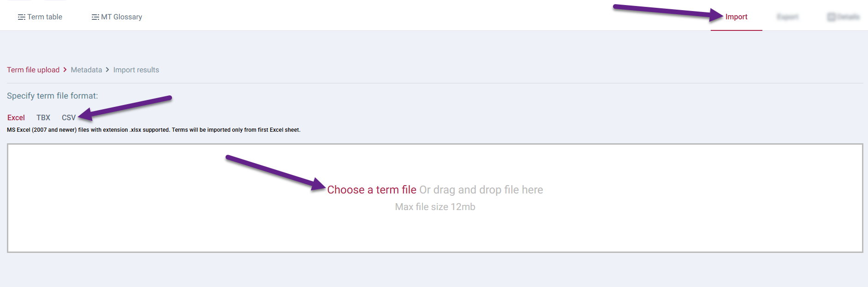Open the Term table view
The image size is (868, 287).
pyautogui.click(x=44, y=17)
